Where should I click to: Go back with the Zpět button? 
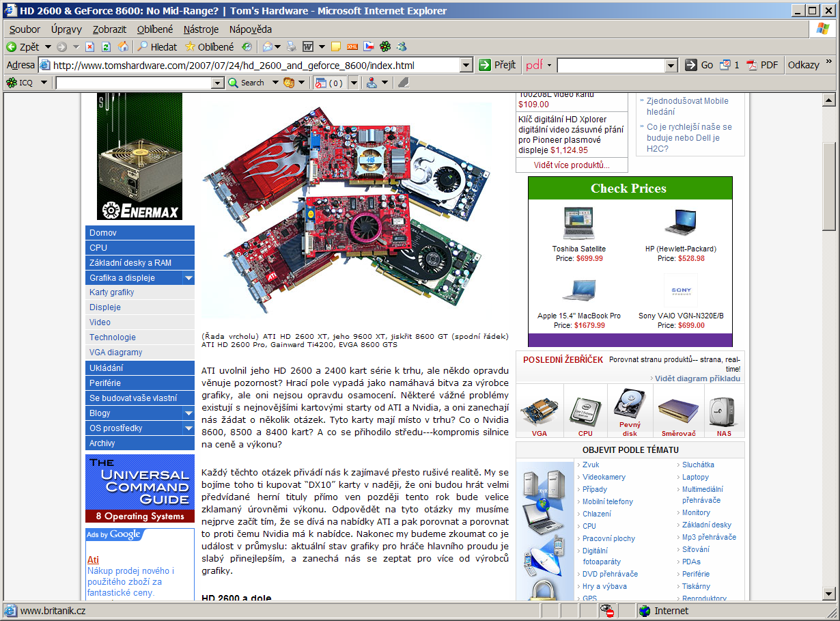click(23, 47)
